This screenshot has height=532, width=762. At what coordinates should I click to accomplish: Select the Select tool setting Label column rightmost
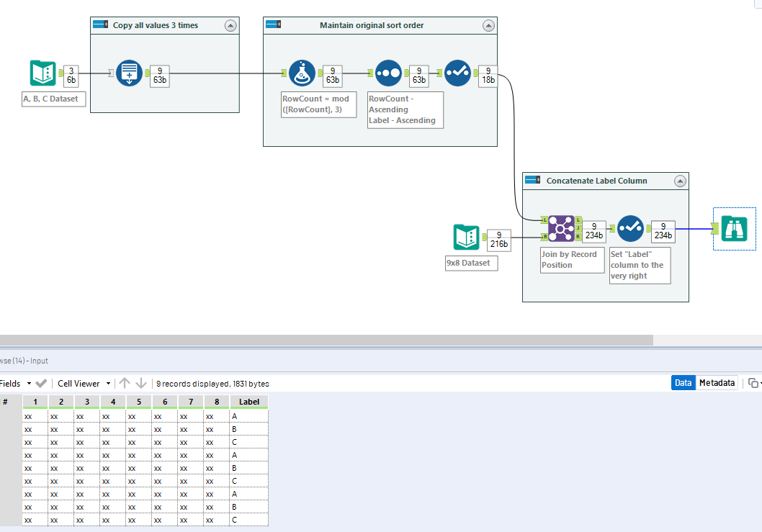tap(630, 228)
